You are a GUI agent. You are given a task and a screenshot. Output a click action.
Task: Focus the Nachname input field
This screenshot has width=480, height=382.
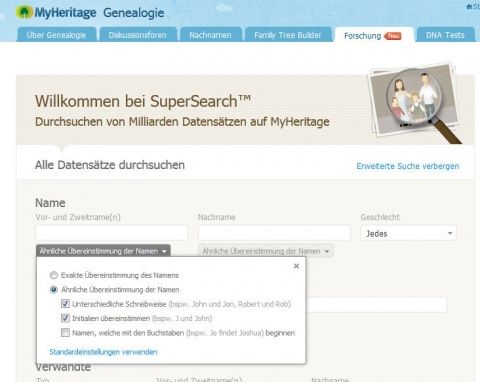coord(274,233)
